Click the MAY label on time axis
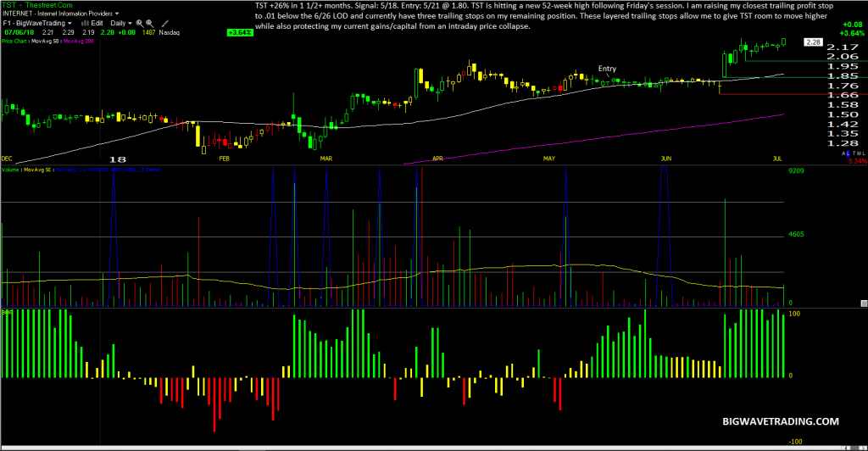This screenshot has height=451, width=868. coord(548,159)
